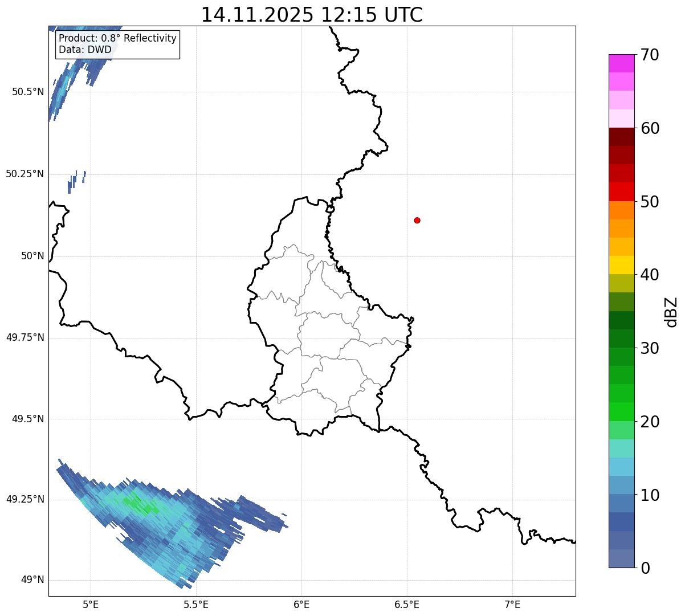Click the colorbar tick label 40
Viewport: 685px width, 616px height.
pos(650,275)
